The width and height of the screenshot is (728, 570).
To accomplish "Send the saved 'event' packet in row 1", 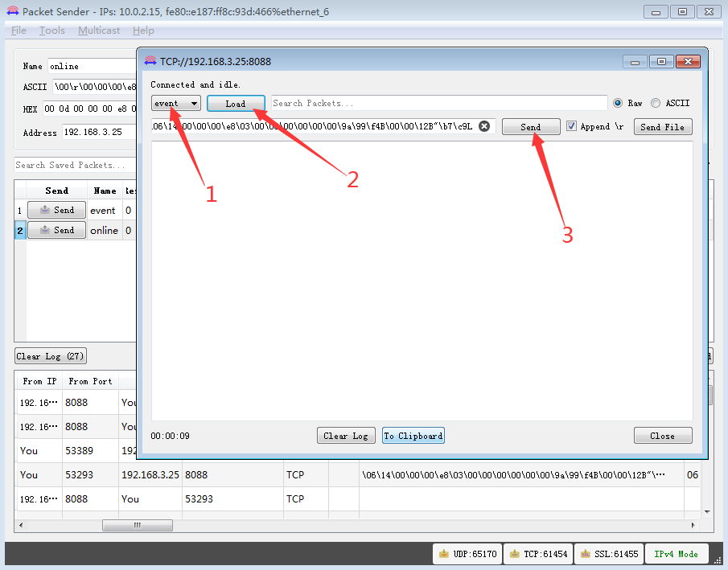I will pyautogui.click(x=56, y=211).
